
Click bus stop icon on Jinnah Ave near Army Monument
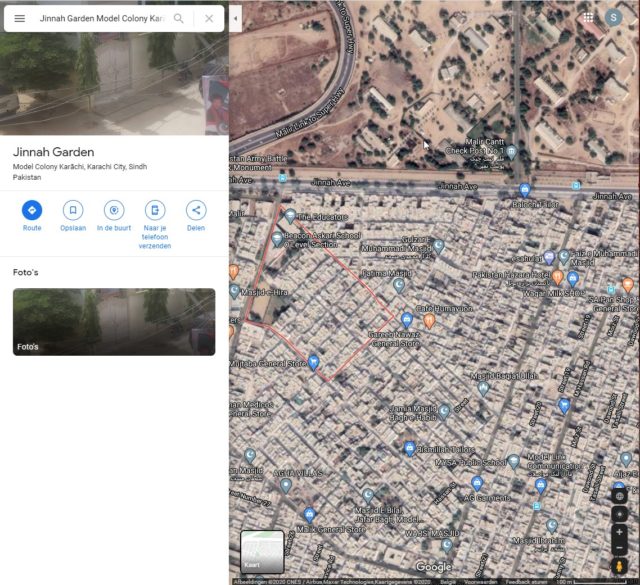[282, 178]
